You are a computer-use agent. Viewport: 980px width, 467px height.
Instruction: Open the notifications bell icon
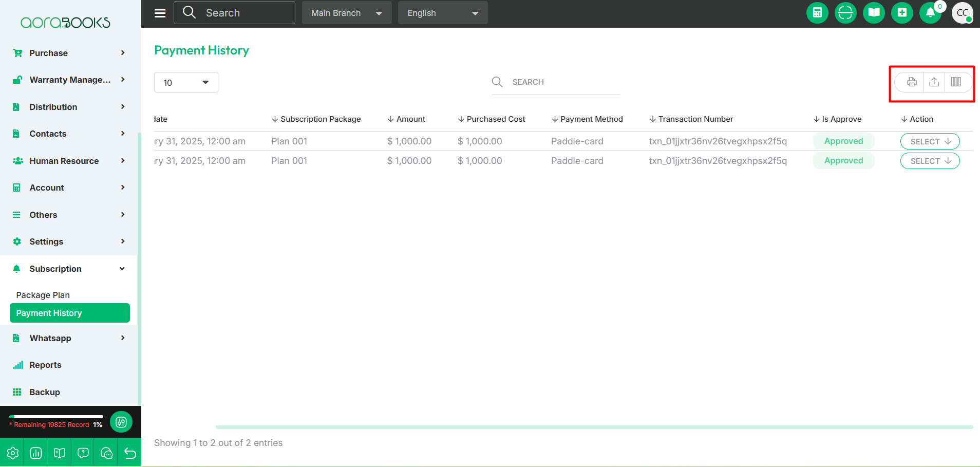(x=930, y=13)
